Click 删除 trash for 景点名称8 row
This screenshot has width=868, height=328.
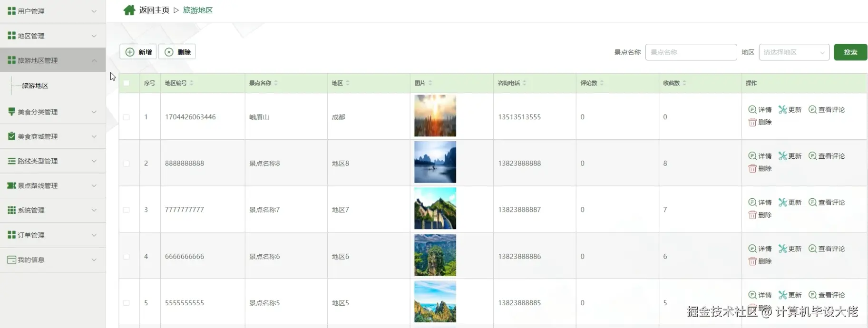[x=752, y=168]
